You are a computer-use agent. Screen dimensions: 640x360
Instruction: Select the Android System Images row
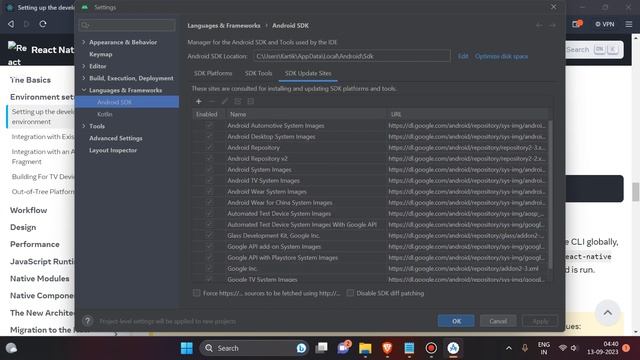click(370, 169)
